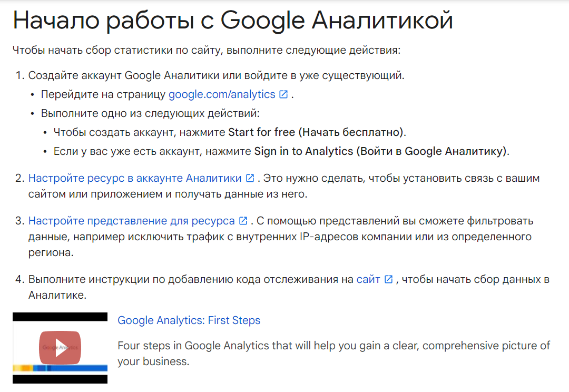
Task: Click bold text "Sign in to Analytics"
Action: [x=303, y=151]
